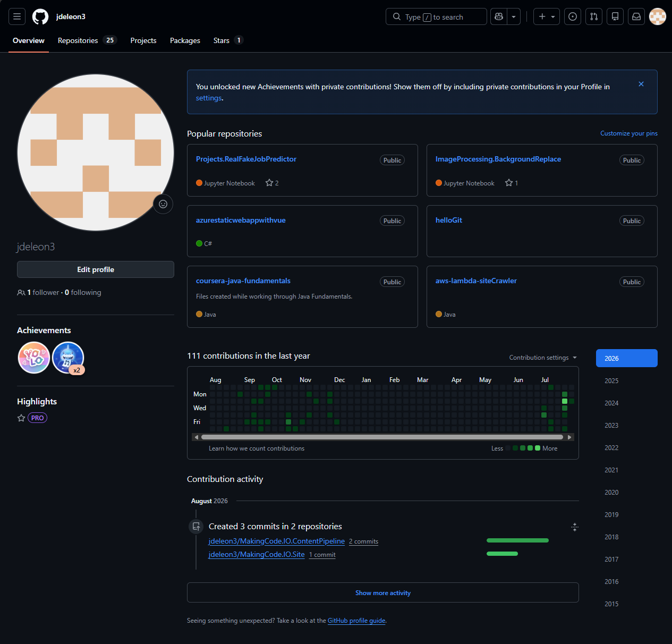Go to GitHub homepage via Octocat logo
The width and height of the screenshot is (672, 644).
[40, 16]
